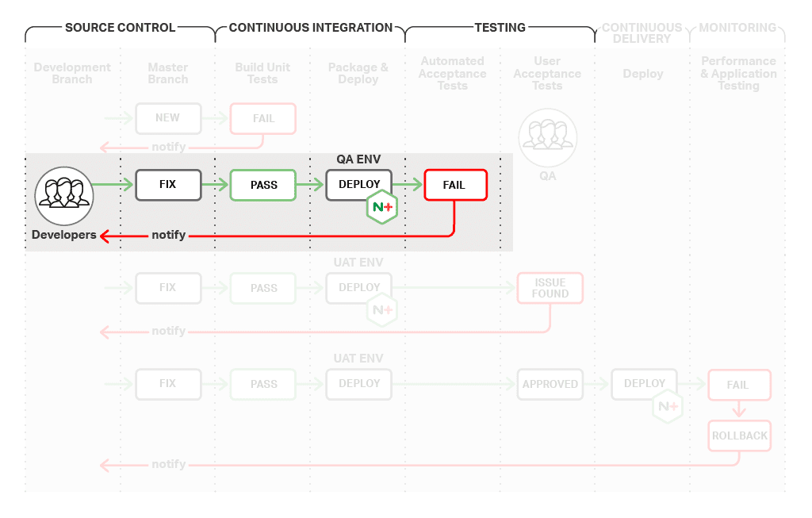Select the TESTING header

pyautogui.click(x=500, y=28)
